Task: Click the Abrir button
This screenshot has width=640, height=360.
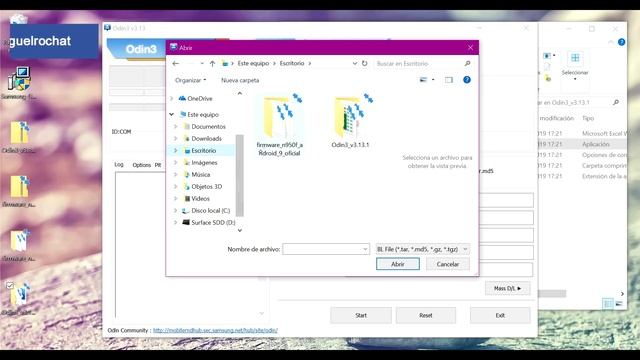Action: (x=398, y=264)
